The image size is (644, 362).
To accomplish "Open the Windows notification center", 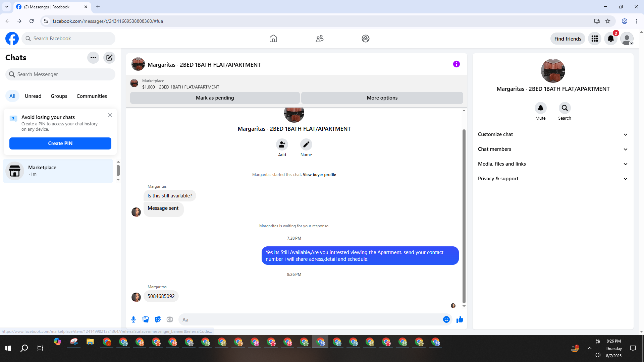I will (633, 348).
